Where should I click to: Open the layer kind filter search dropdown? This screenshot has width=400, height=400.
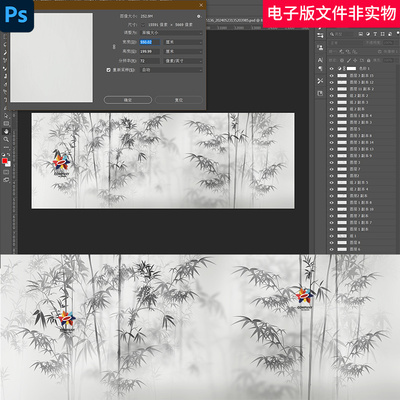point(341,34)
